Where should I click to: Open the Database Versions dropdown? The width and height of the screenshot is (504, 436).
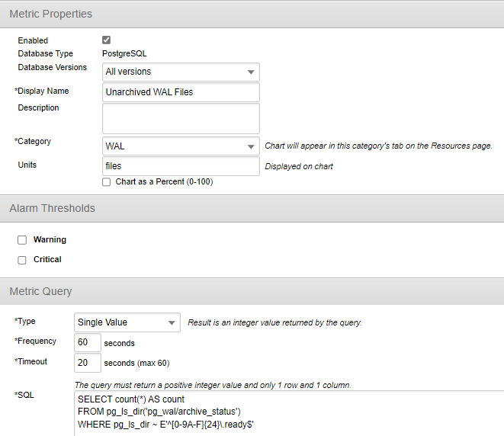[181, 72]
